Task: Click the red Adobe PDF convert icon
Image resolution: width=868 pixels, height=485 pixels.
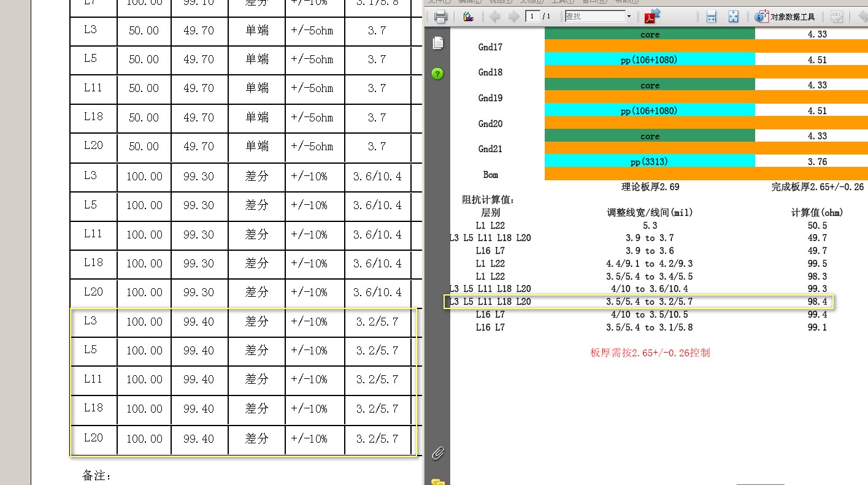Action: 651,16
